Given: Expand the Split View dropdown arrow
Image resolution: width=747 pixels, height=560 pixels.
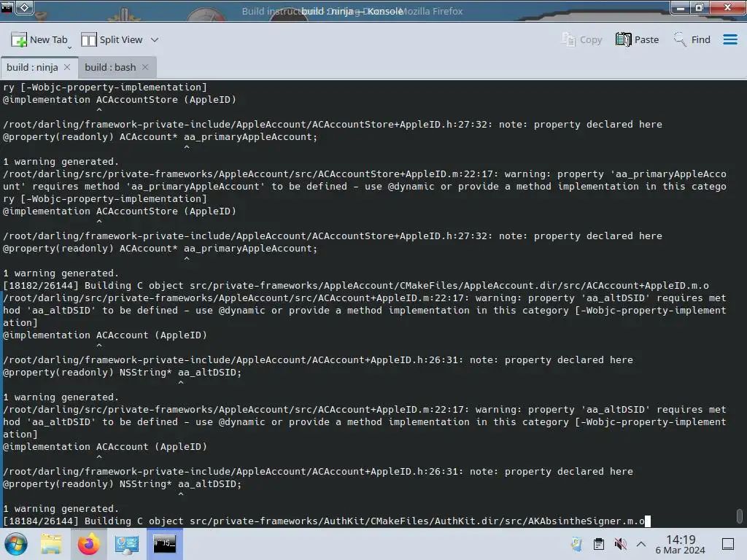Looking at the screenshot, I should (155, 40).
